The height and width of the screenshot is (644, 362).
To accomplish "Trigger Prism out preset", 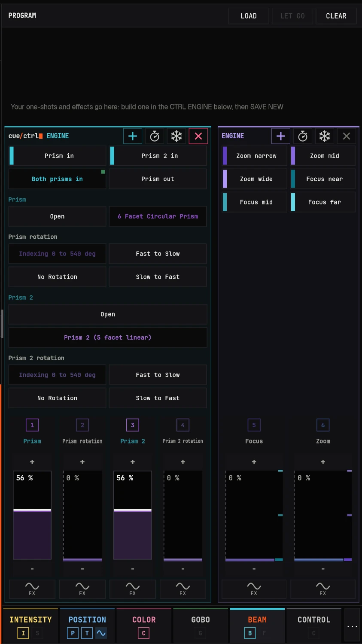I will click(x=158, y=179).
